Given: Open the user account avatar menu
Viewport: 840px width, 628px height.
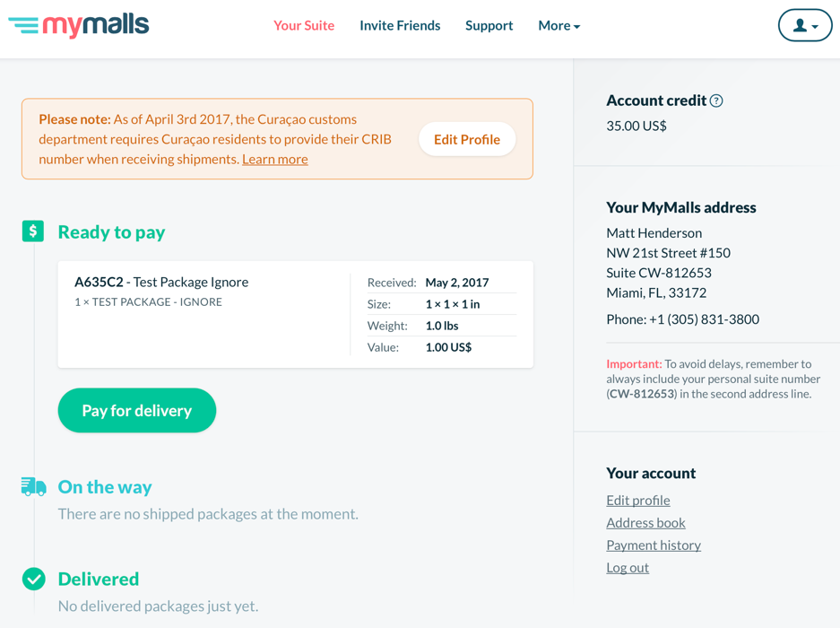Looking at the screenshot, I should click(x=805, y=25).
